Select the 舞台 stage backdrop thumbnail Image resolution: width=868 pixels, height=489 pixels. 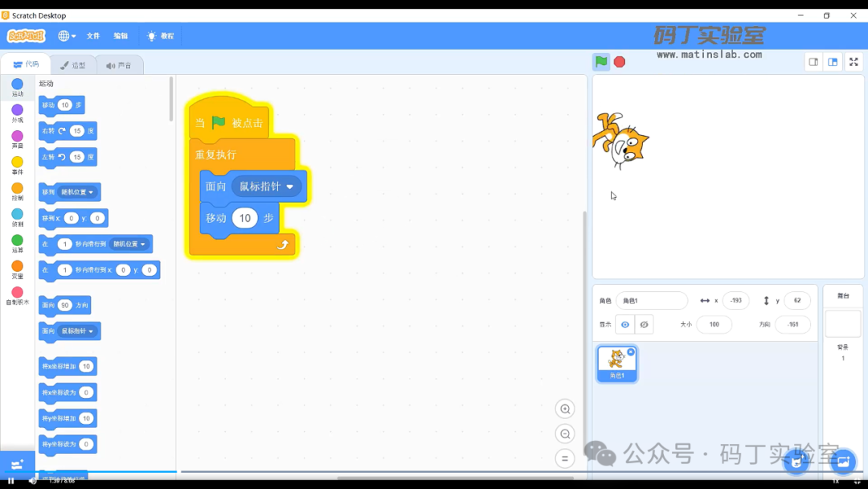click(842, 323)
